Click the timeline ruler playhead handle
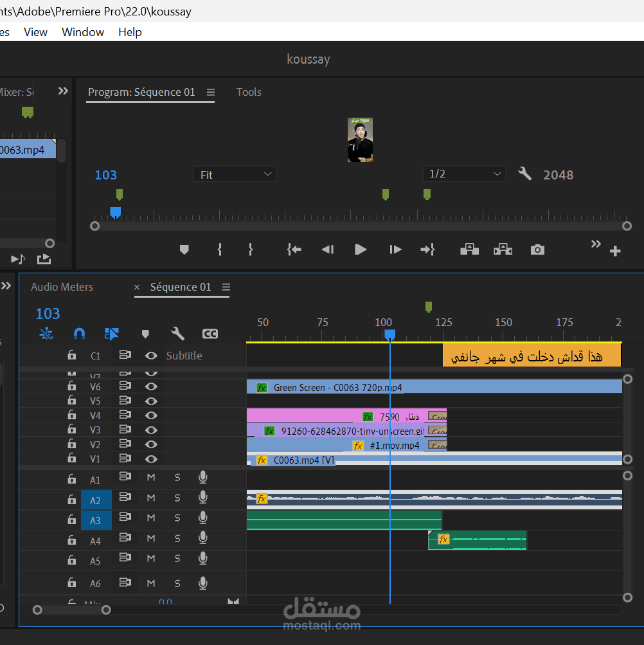 pyautogui.click(x=390, y=335)
